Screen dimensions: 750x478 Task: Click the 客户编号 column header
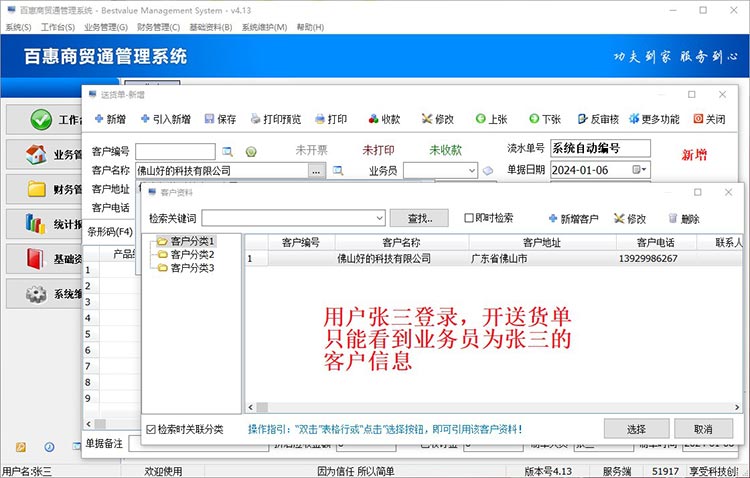click(x=301, y=243)
